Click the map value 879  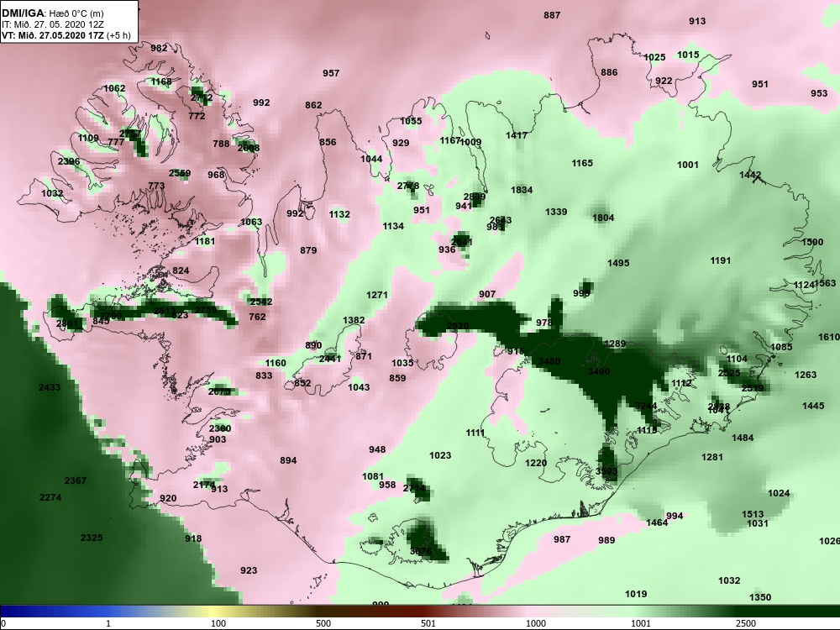tap(308, 250)
